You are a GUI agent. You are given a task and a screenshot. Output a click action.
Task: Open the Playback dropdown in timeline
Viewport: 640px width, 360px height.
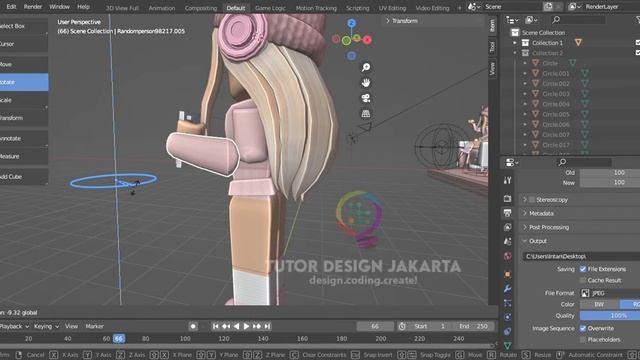[14, 326]
